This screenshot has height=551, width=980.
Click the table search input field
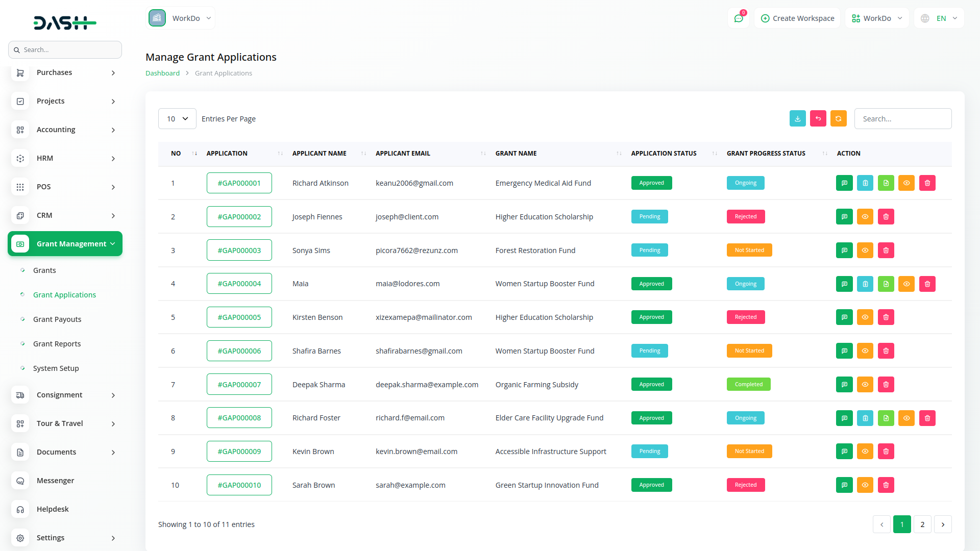(902, 119)
